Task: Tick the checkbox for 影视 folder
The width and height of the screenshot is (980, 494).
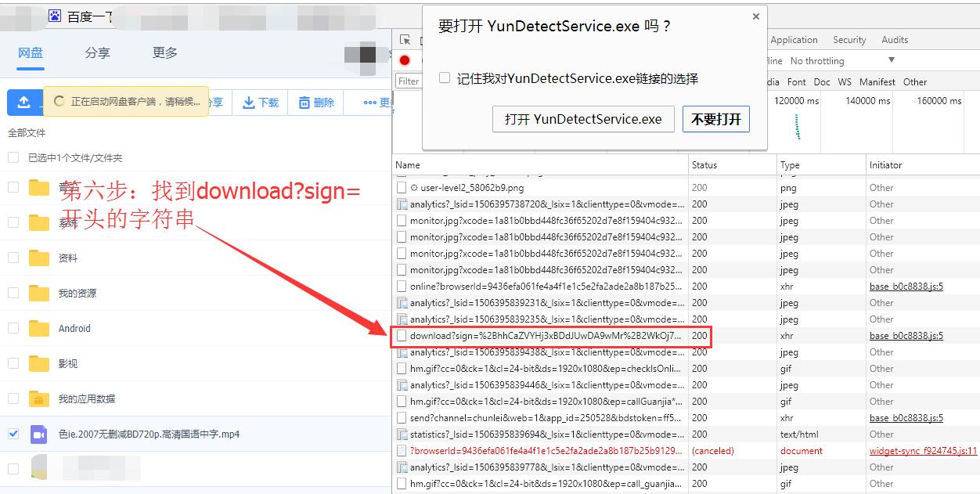Action: 13,363
